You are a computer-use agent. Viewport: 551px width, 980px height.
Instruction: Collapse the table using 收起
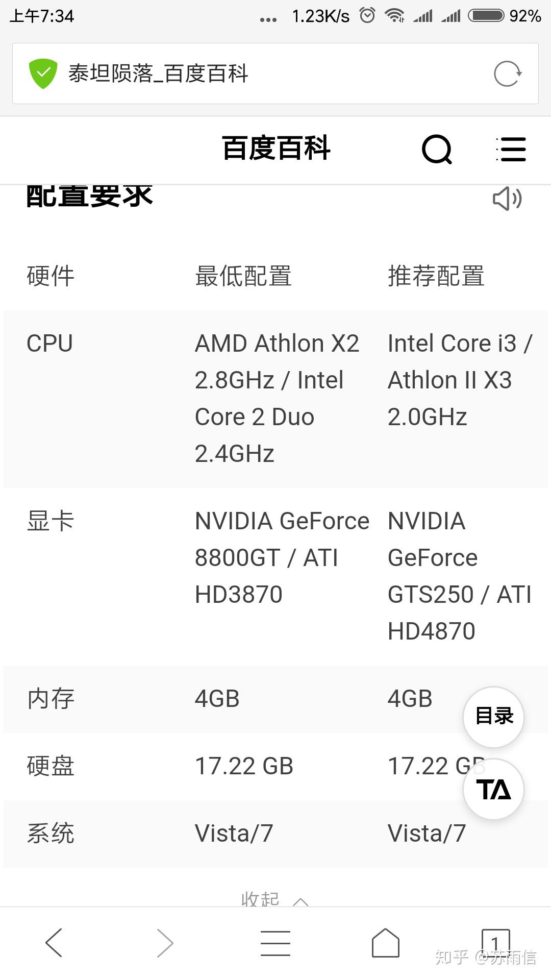pos(274,899)
